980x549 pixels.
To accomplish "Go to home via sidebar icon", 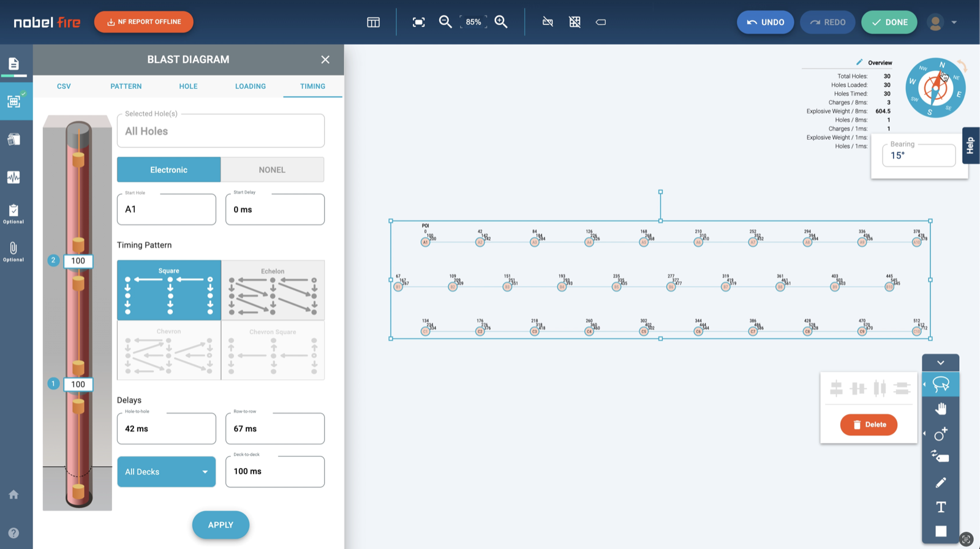I will (13, 494).
